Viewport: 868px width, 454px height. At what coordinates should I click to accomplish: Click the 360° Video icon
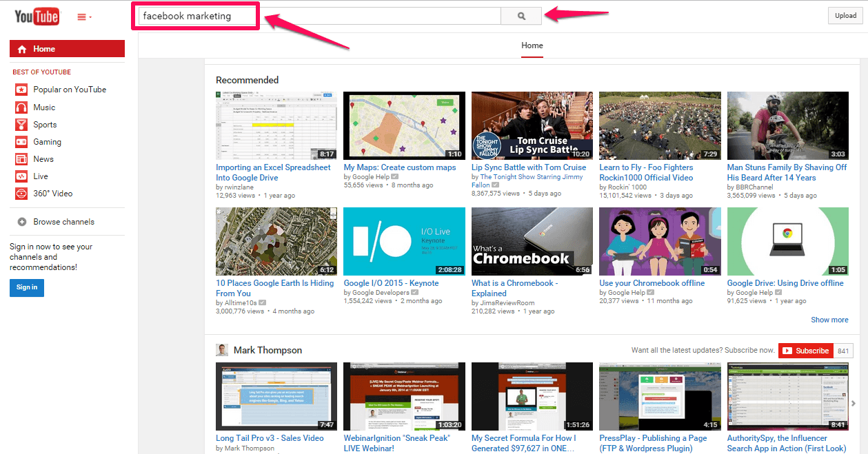[x=21, y=194]
